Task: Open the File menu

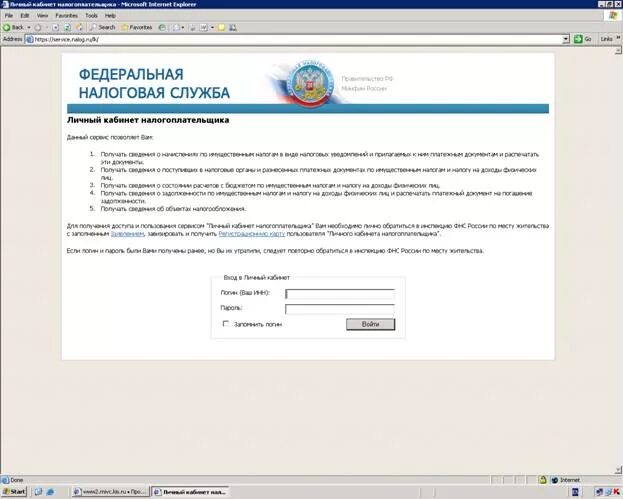Action: click(x=9, y=15)
